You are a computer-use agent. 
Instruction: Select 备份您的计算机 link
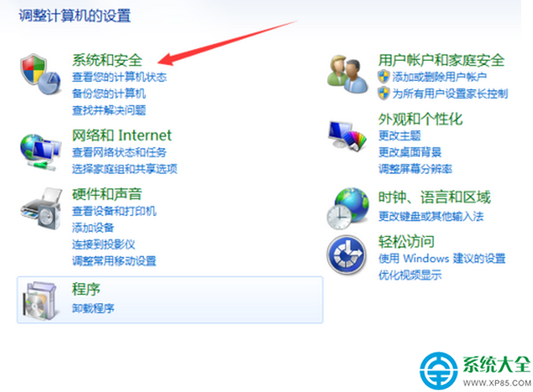109,93
